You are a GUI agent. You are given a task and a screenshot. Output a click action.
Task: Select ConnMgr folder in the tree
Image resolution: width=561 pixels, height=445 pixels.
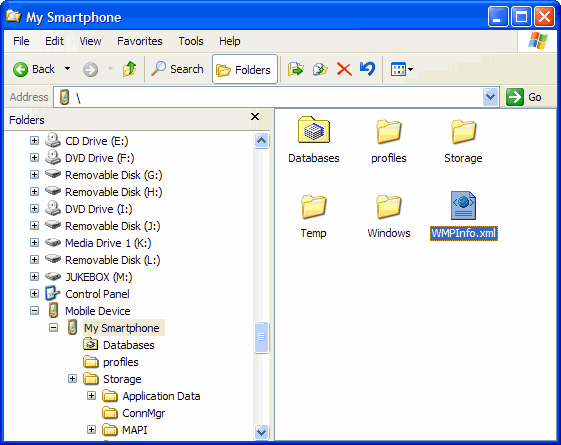(x=143, y=413)
